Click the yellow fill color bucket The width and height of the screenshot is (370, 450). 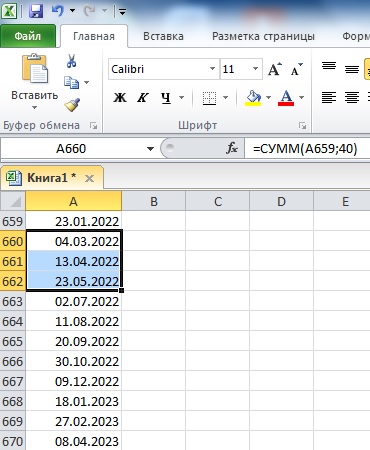coord(253,98)
